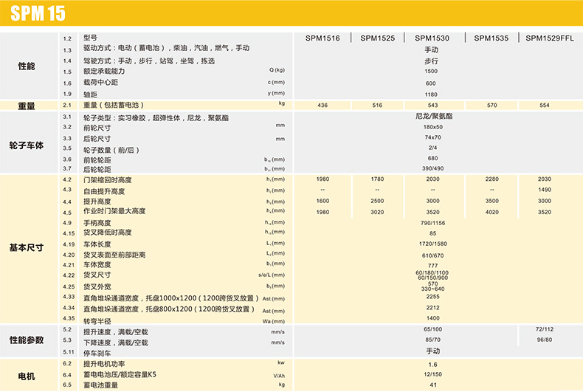Screen dimensions: 583x392
Task: Click the 性能 section label
Action: [27, 66]
